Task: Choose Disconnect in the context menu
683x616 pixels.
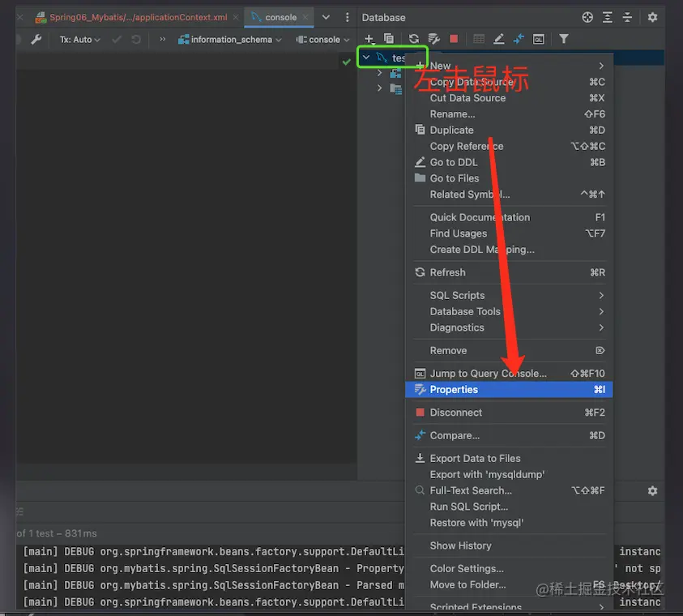Action: (x=455, y=413)
